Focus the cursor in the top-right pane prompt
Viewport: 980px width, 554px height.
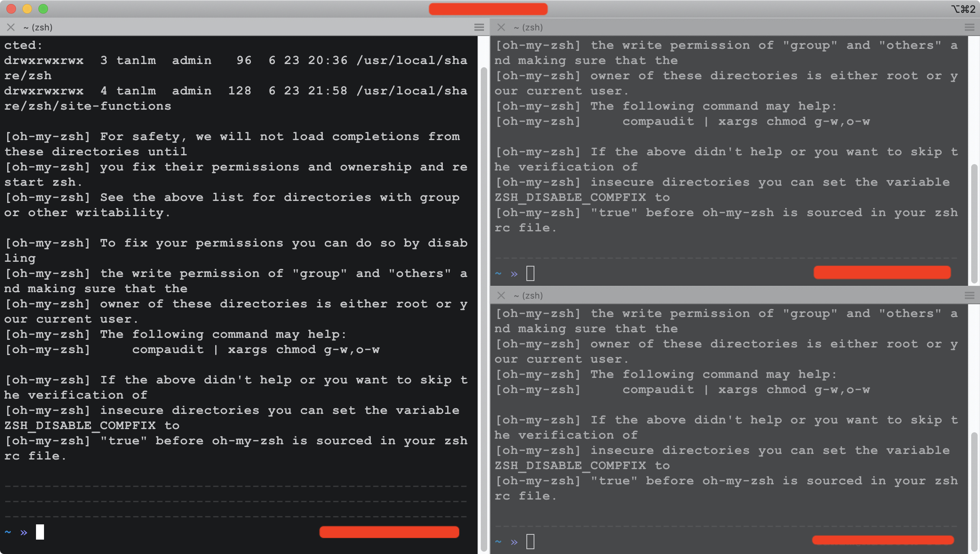pyautogui.click(x=530, y=273)
